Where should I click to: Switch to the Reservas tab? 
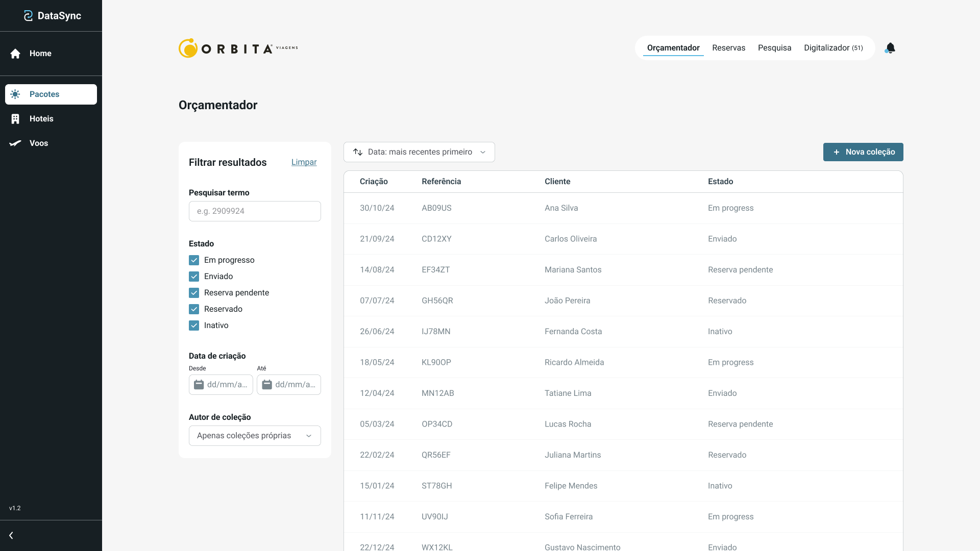(728, 48)
